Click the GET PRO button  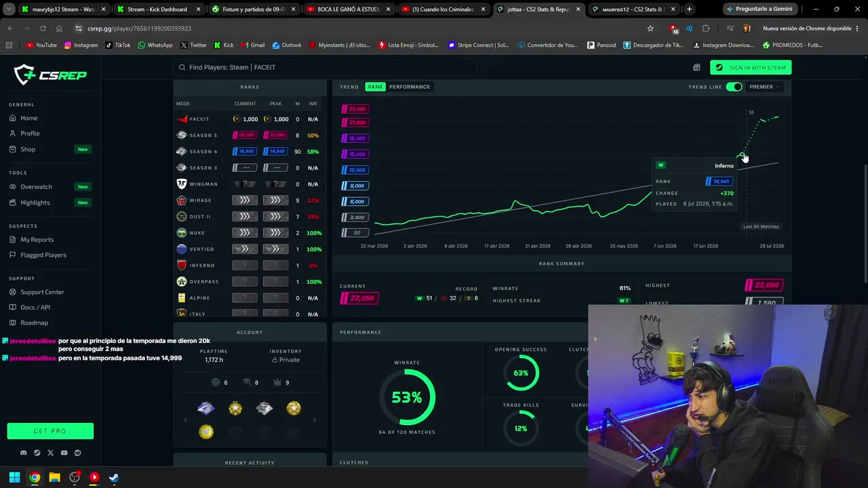[x=50, y=431]
